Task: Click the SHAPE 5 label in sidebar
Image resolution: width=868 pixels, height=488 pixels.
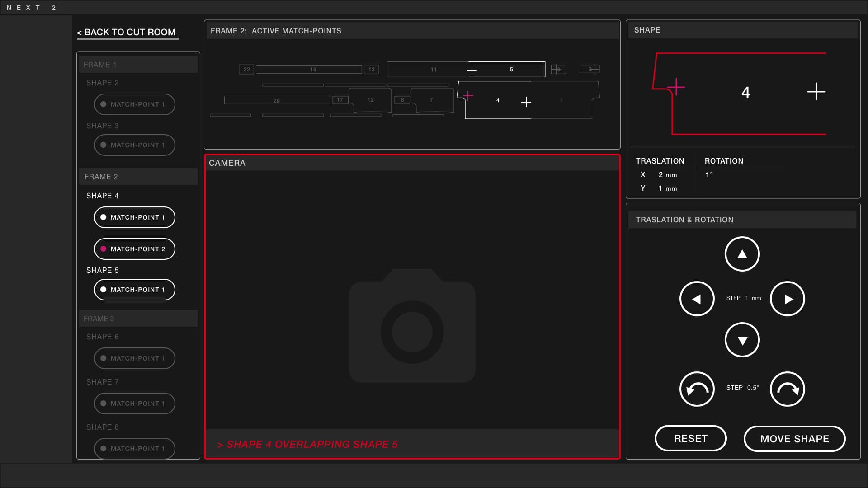Action: click(103, 270)
